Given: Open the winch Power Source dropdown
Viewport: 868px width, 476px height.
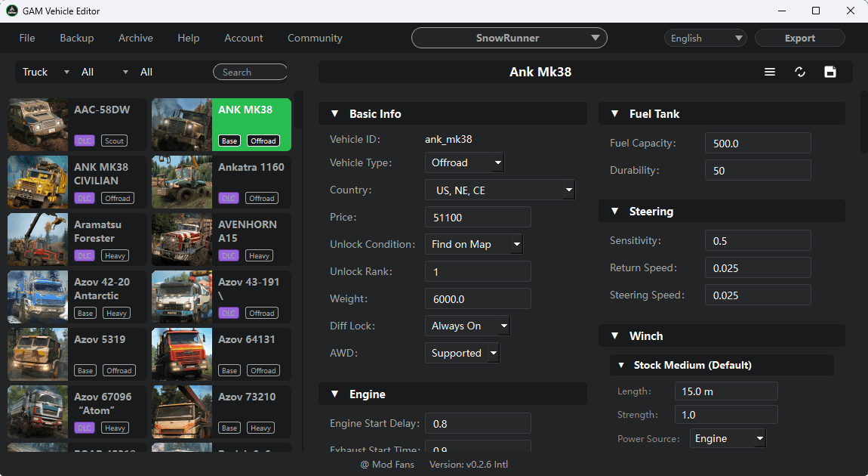Looking at the screenshot, I should tap(728, 438).
